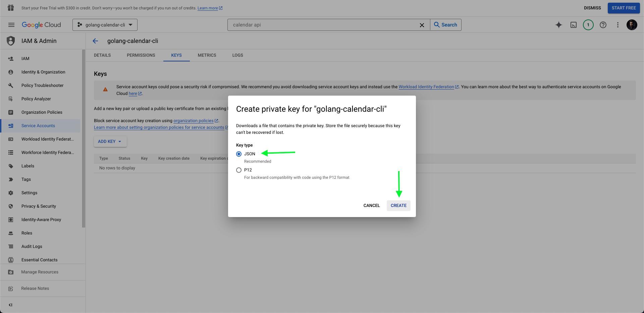Cancel the create private key dialog
The width and height of the screenshot is (644, 313).
coord(372,206)
